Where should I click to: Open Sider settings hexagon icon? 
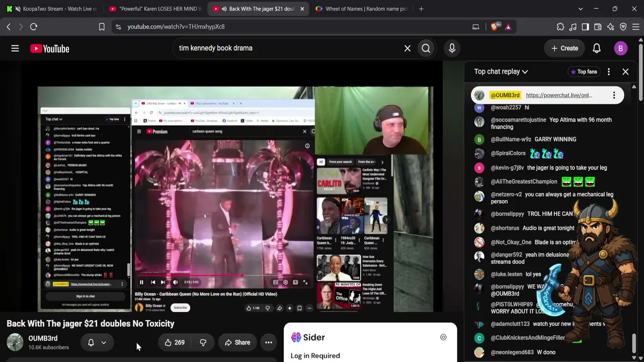coord(443,337)
